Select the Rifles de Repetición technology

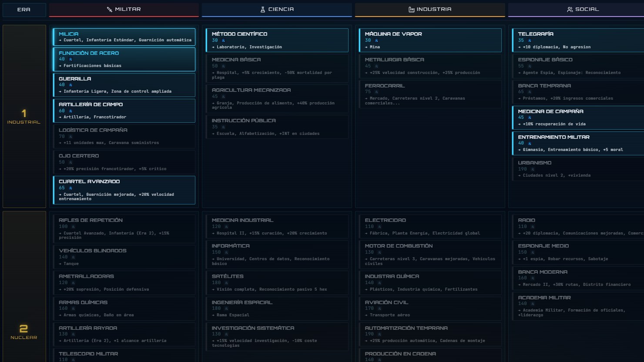tap(124, 229)
